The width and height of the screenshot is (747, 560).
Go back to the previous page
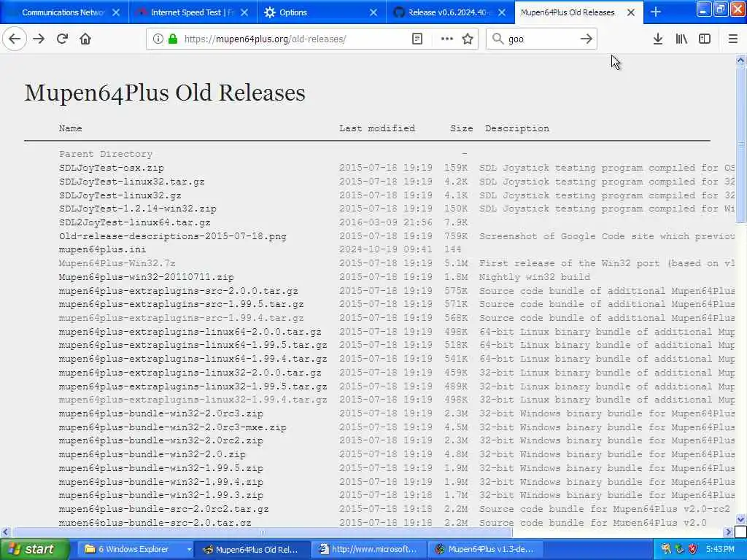15,39
